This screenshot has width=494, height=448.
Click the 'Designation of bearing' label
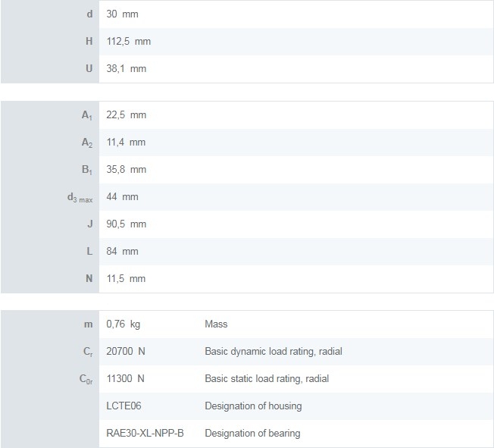click(x=252, y=433)
